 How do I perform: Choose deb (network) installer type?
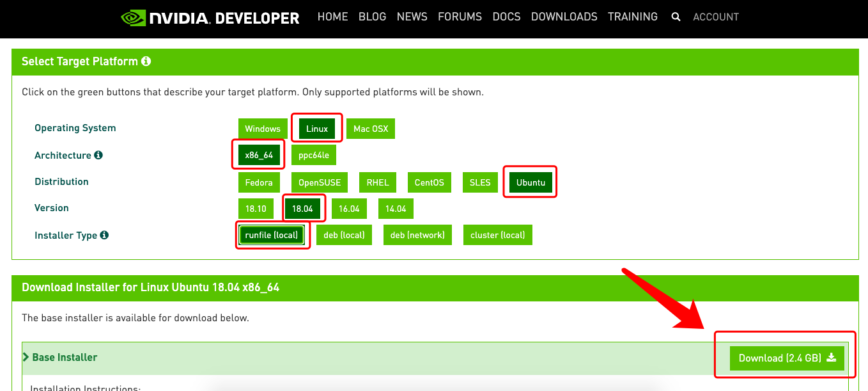click(417, 235)
